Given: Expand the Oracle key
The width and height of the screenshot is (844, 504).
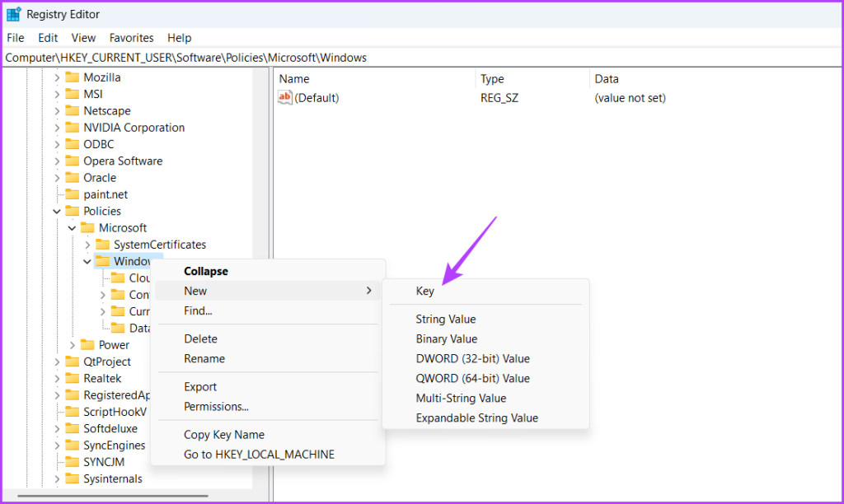Looking at the screenshot, I should click(x=57, y=178).
